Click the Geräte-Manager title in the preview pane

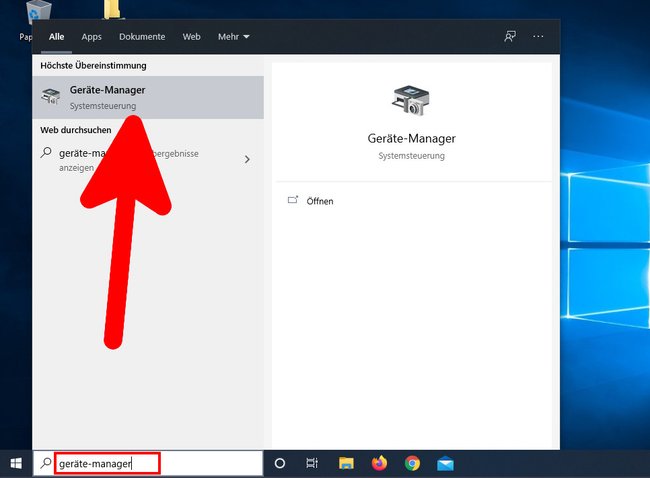(411, 138)
